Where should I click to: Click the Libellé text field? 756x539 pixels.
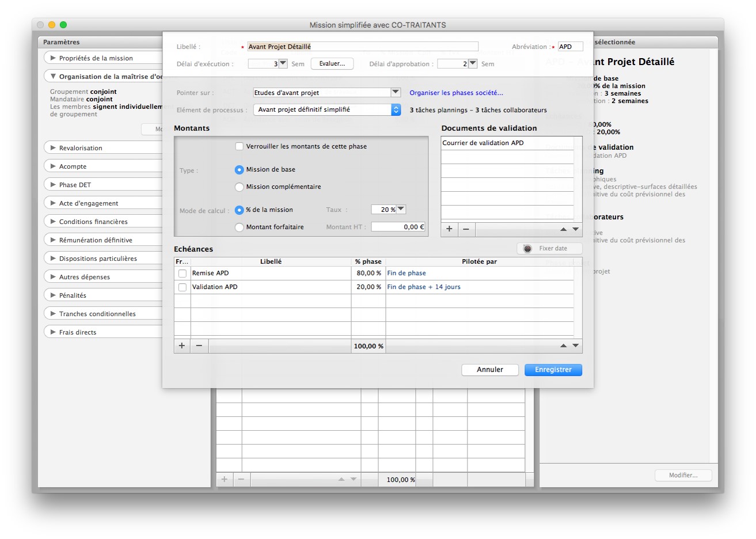(x=363, y=47)
